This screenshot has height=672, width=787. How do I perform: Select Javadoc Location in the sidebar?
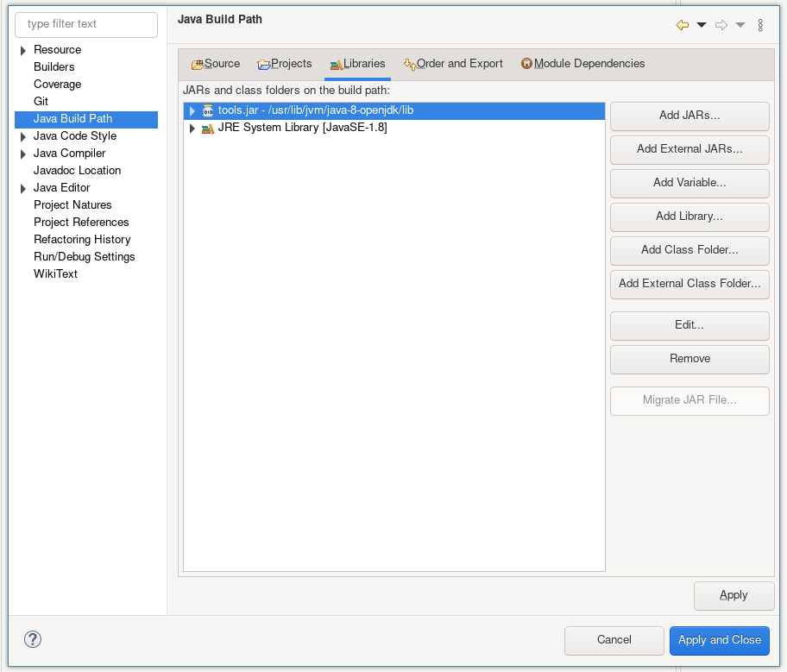pyautogui.click(x=77, y=171)
